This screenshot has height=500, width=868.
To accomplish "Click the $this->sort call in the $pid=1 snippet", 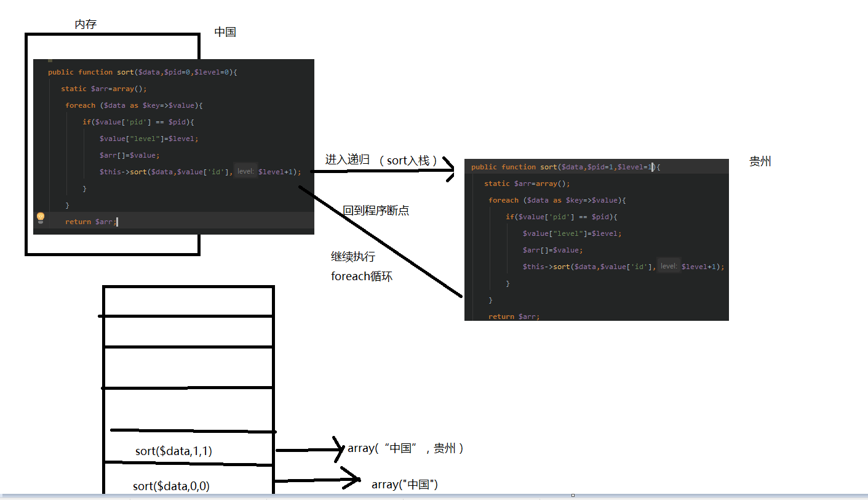I will [624, 267].
